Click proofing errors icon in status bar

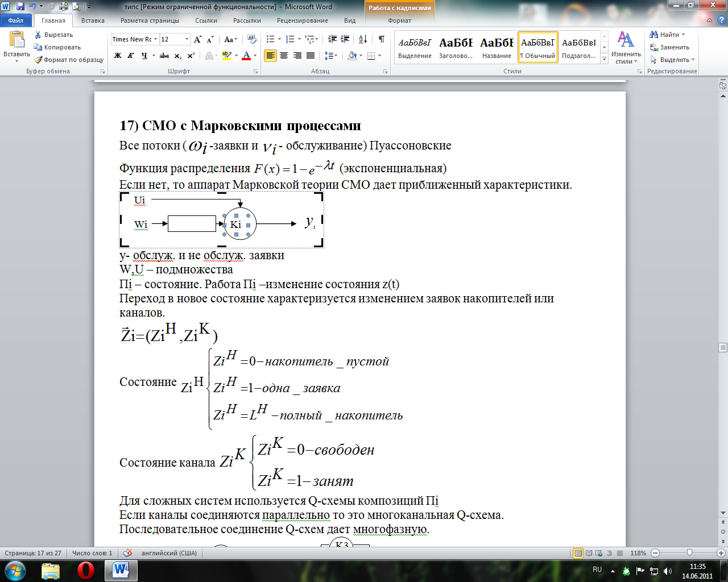(x=127, y=553)
